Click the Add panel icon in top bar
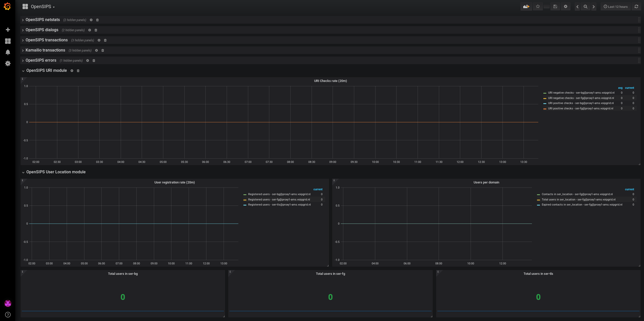 pos(526,7)
